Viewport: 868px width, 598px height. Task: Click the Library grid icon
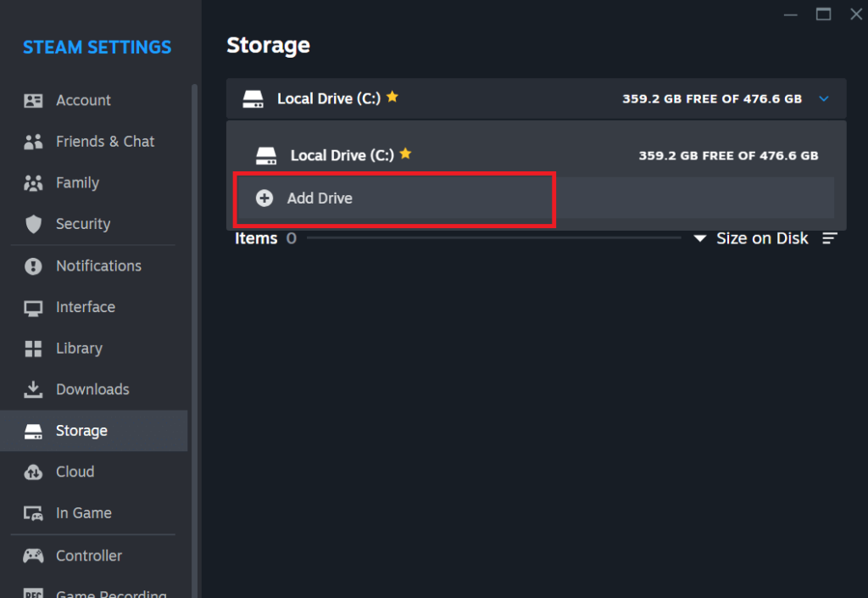(33, 349)
